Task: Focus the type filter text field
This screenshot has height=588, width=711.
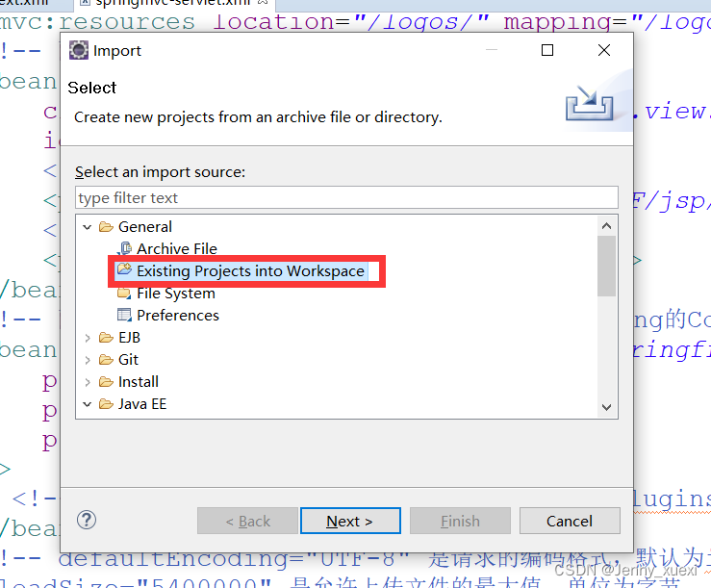Action: click(x=346, y=198)
